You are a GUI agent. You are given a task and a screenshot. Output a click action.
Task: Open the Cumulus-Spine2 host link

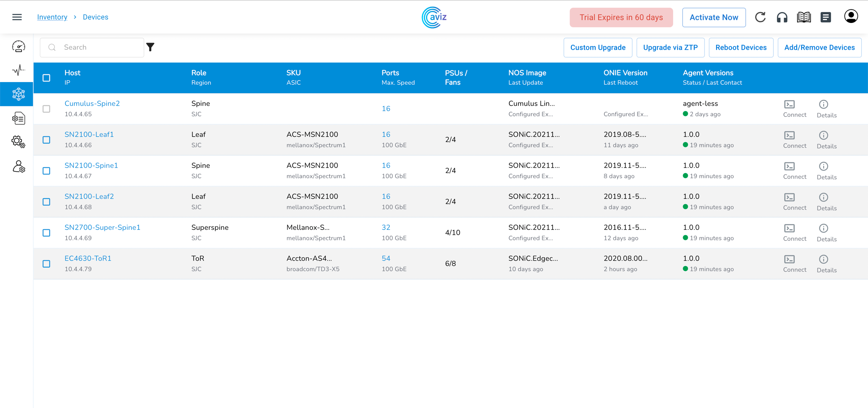pos(92,103)
